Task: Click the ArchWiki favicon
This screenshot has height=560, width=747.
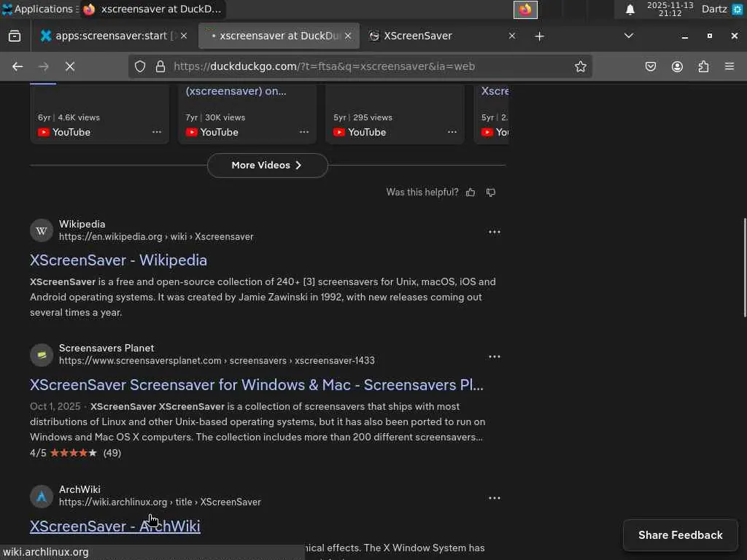Action: point(42,497)
